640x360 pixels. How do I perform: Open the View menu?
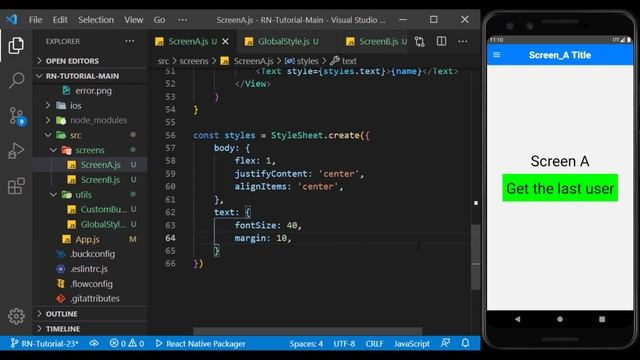pyautogui.click(x=133, y=20)
